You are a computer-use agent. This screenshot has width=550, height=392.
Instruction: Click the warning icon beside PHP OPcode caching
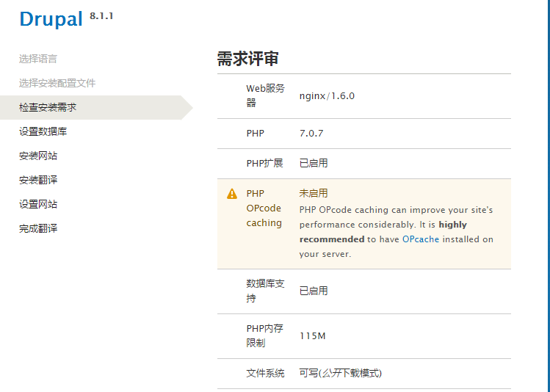tap(232, 194)
